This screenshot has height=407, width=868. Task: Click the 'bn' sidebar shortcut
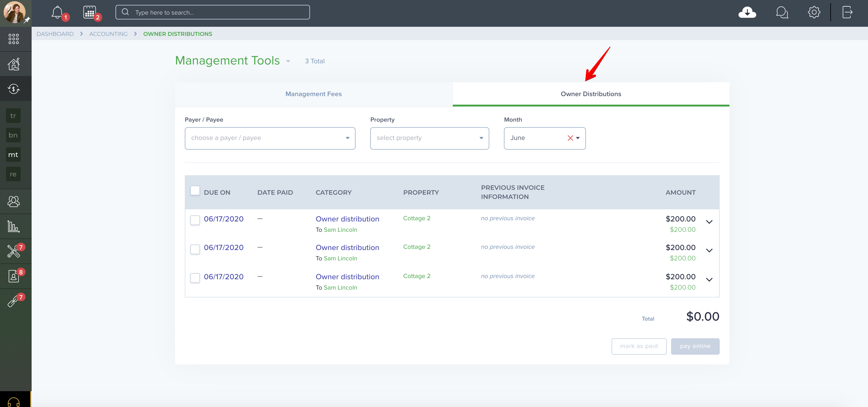coord(13,135)
